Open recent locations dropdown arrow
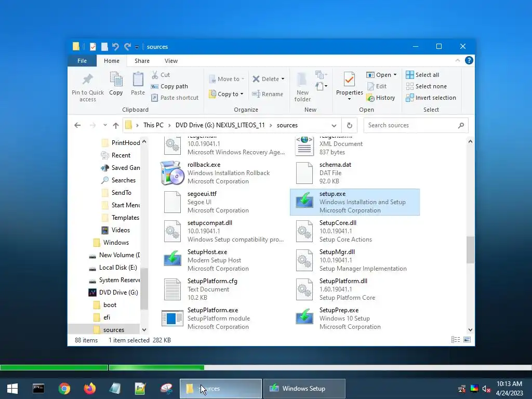This screenshot has height=399, width=532. click(x=105, y=125)
